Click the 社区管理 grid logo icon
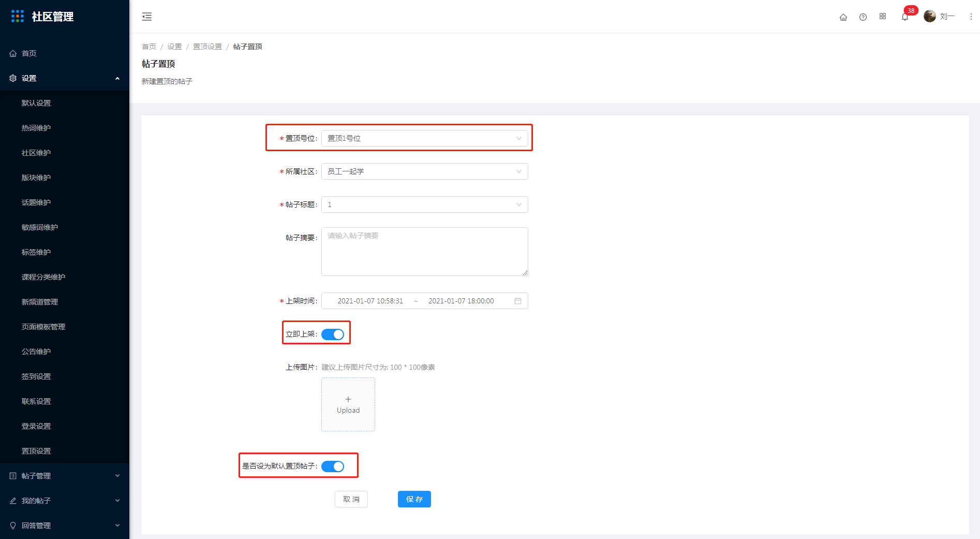The width and height of the screenshot is (980, 539). point(18,17)
